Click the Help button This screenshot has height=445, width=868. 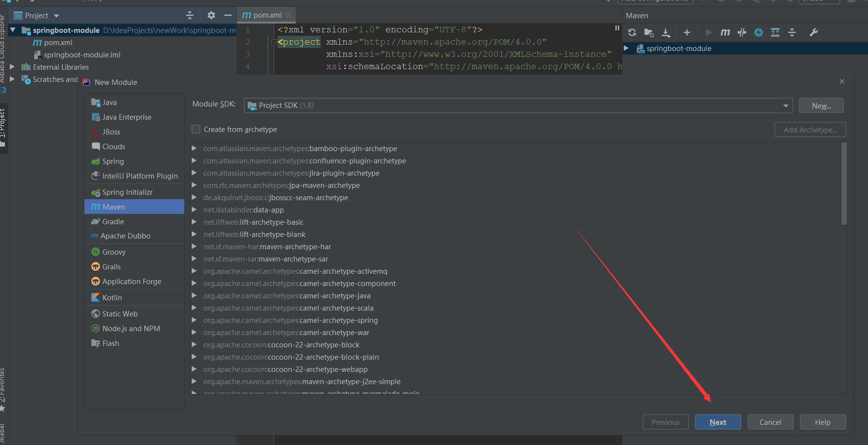(823, 422)
